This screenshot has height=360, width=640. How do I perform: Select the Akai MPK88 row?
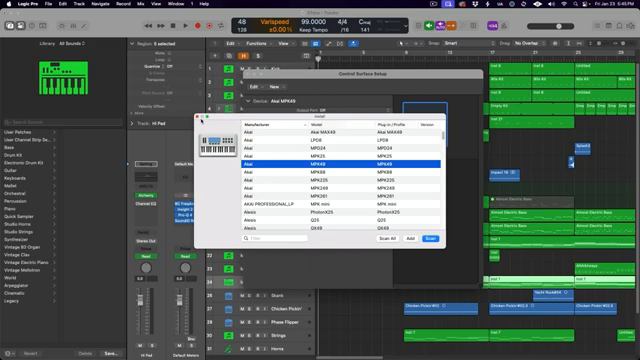[x=341, y=172]
